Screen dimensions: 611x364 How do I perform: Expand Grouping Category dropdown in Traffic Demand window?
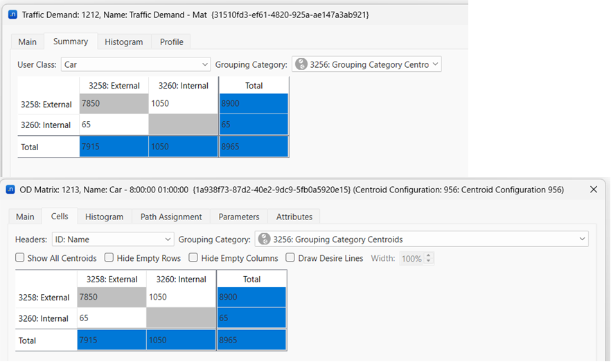366,64
